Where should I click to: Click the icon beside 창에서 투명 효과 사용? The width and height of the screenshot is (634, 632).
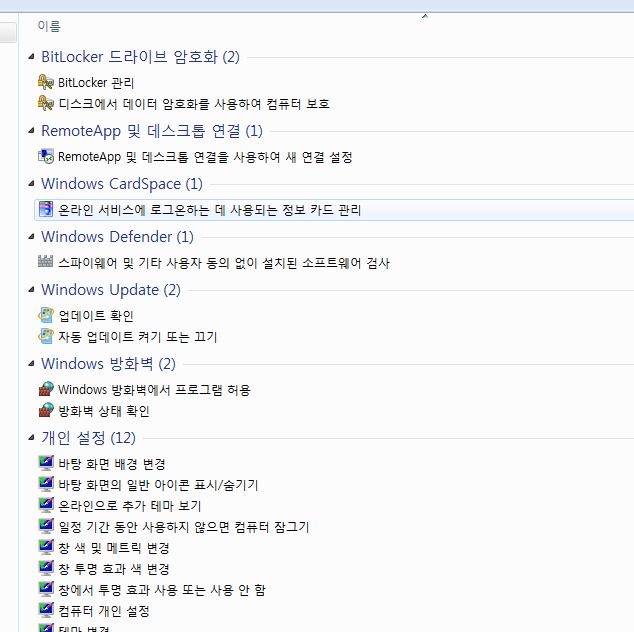(x=46, y=589)
